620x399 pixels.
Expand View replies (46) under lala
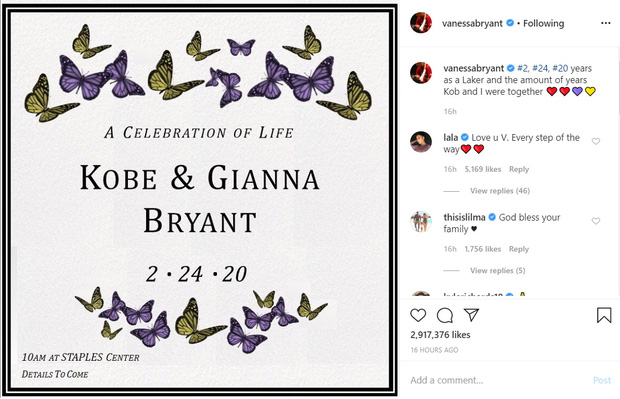tap(500, 191)
